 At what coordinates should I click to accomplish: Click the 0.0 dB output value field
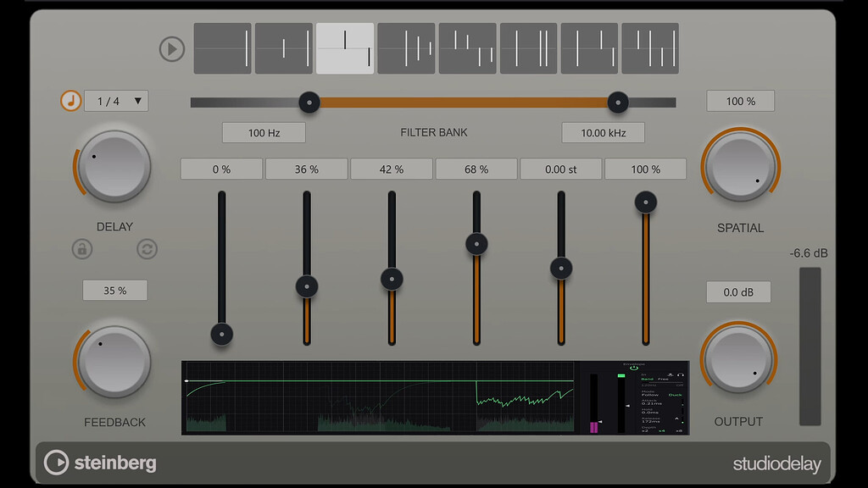point(738,291)
